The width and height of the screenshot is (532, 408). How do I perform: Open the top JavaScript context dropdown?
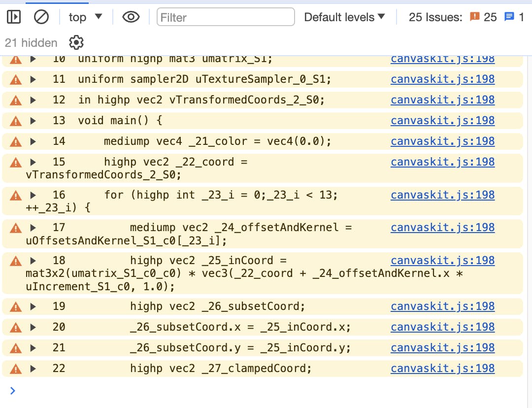[x=85, y=17]
